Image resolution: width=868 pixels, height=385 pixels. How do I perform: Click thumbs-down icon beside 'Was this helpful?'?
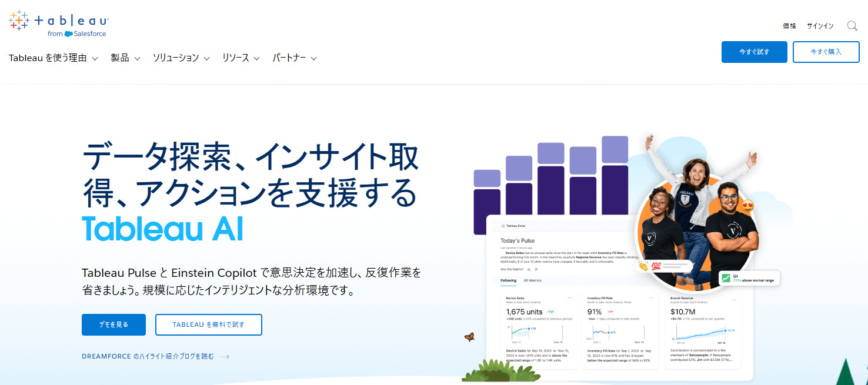536,269
